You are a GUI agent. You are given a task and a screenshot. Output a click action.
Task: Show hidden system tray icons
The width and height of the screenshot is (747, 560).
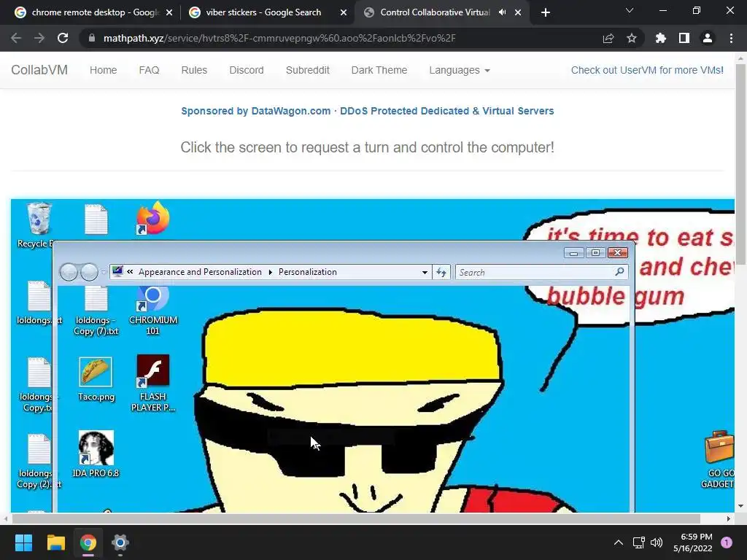(619, 542)
